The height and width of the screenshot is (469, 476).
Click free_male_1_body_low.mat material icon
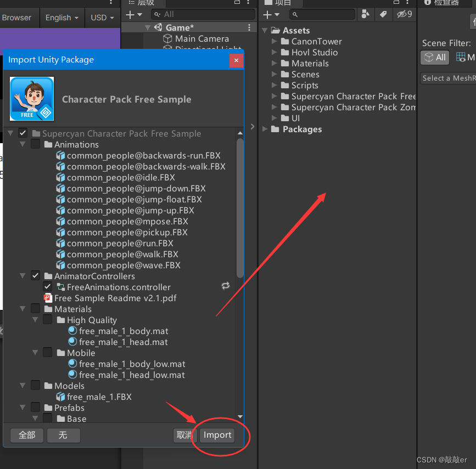click(x=72, y=364)
